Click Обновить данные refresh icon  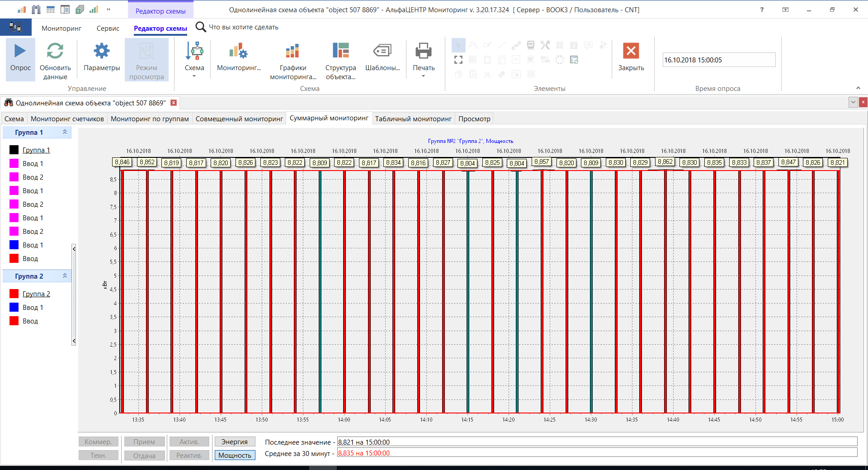(55, 51)
